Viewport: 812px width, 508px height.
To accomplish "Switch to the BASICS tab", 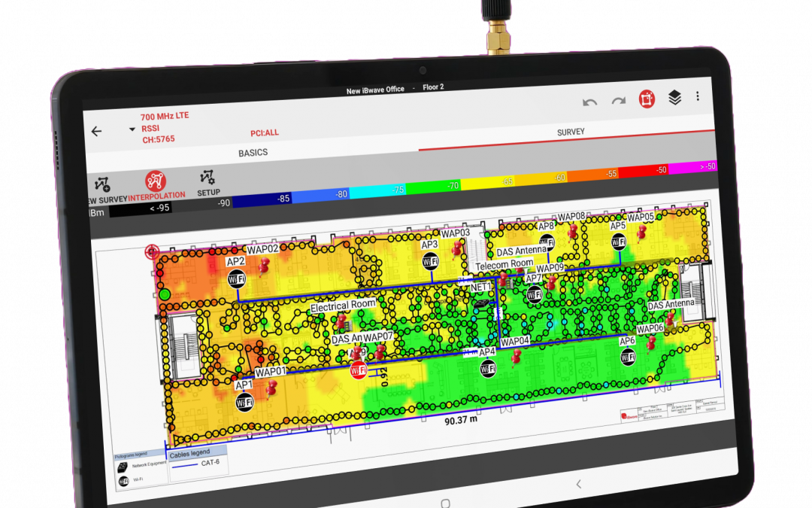I will [253, 153].
